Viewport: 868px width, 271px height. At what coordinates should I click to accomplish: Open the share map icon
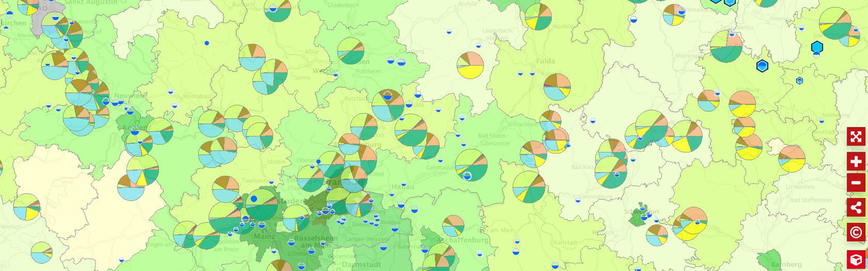click(856, 208)
